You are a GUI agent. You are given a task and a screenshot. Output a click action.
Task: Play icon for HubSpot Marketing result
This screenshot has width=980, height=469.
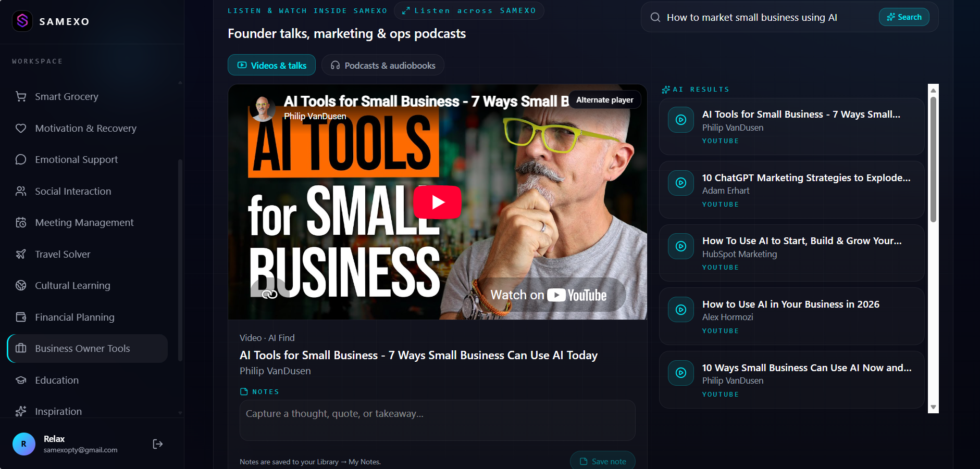[681, 246]
